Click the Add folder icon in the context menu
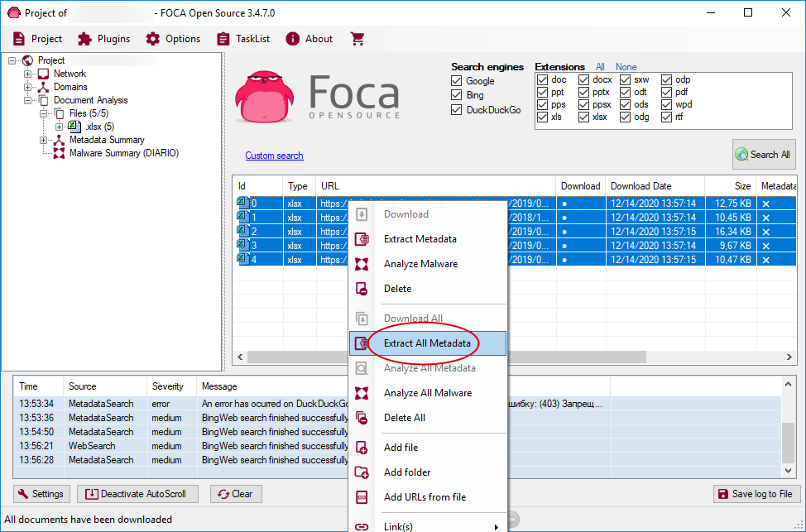This screenshot has width=806, height=532. click(362, 472)
